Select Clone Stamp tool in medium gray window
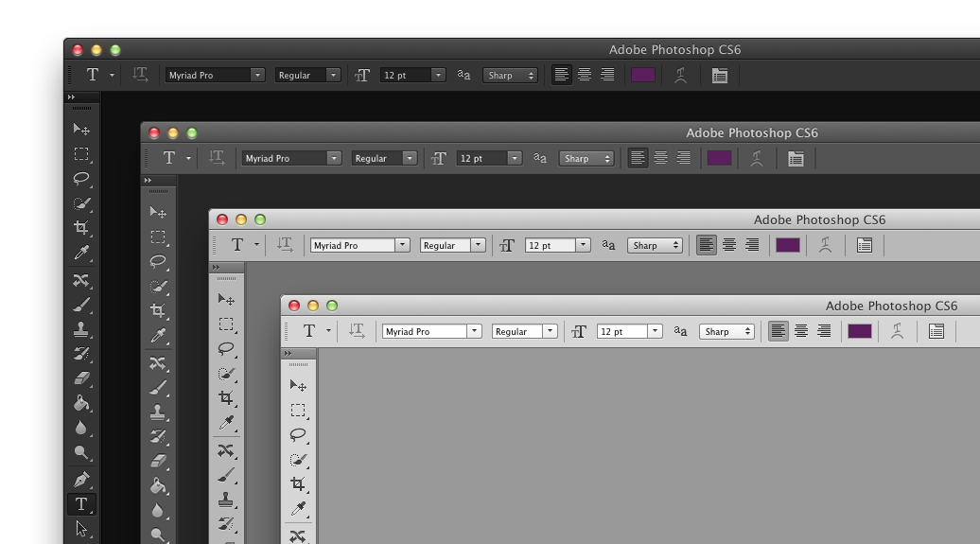This screenshot has height=544, width=980. click(226, 499)
